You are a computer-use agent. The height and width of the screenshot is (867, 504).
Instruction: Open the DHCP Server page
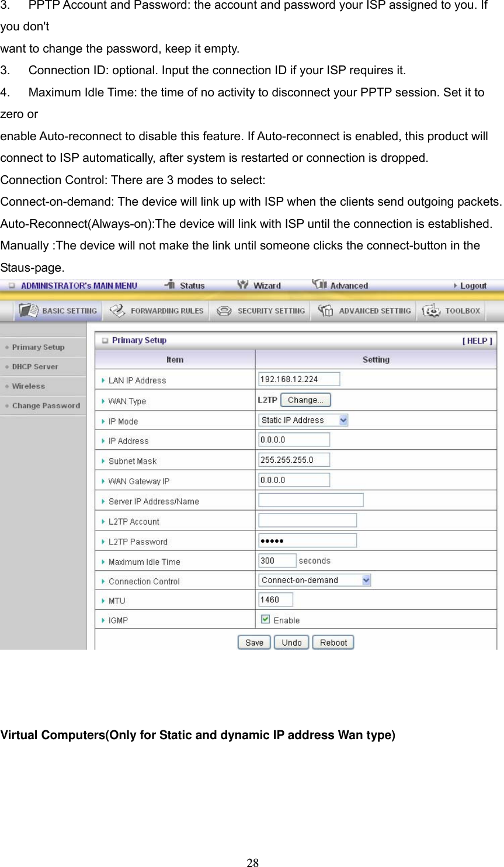[x=35, y=366]
